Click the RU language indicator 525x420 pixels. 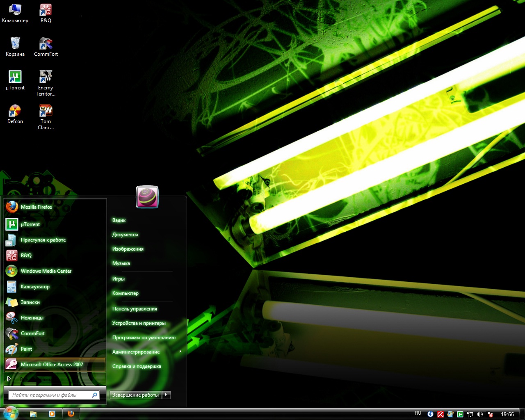point(418,413)
